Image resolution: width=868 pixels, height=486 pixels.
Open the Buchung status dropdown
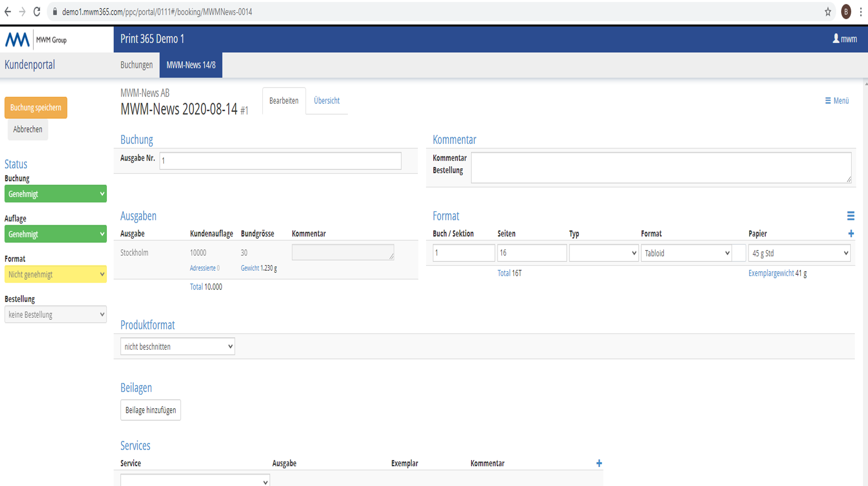click(x=55, y=194)
